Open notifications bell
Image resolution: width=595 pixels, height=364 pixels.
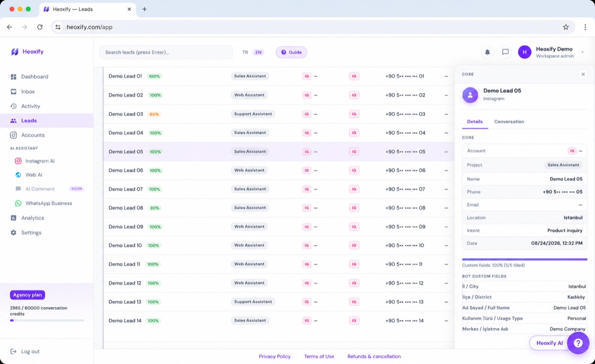coord(487,52)
